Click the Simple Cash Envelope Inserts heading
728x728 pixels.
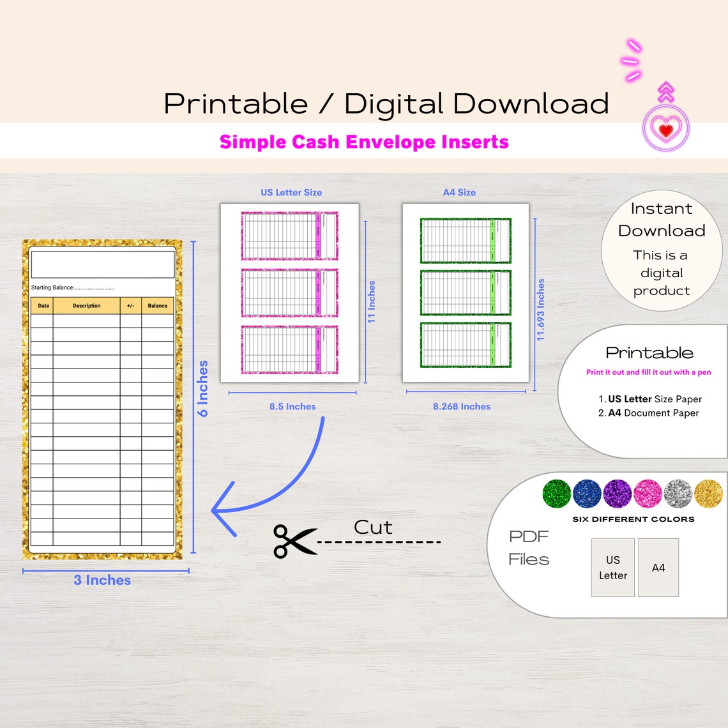click(x=363, y=142)
